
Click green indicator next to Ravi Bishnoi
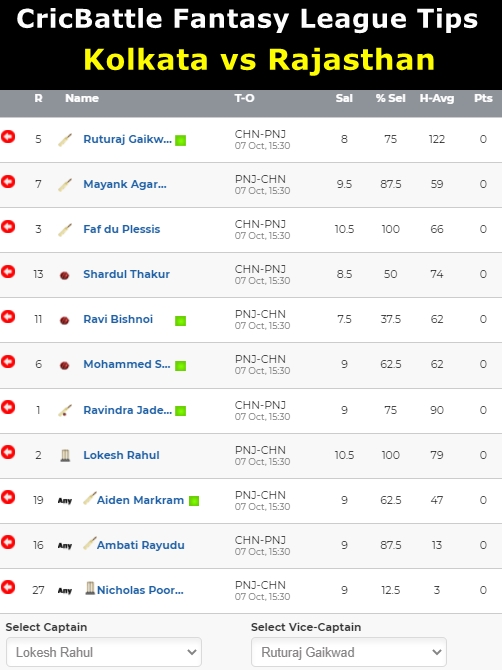click(181, 320)
